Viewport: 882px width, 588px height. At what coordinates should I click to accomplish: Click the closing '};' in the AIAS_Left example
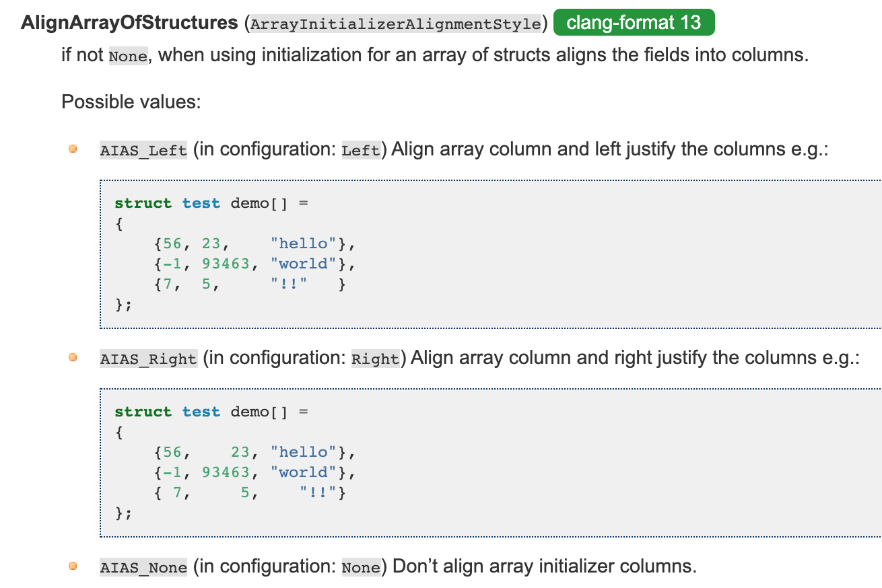pos(124,305)
